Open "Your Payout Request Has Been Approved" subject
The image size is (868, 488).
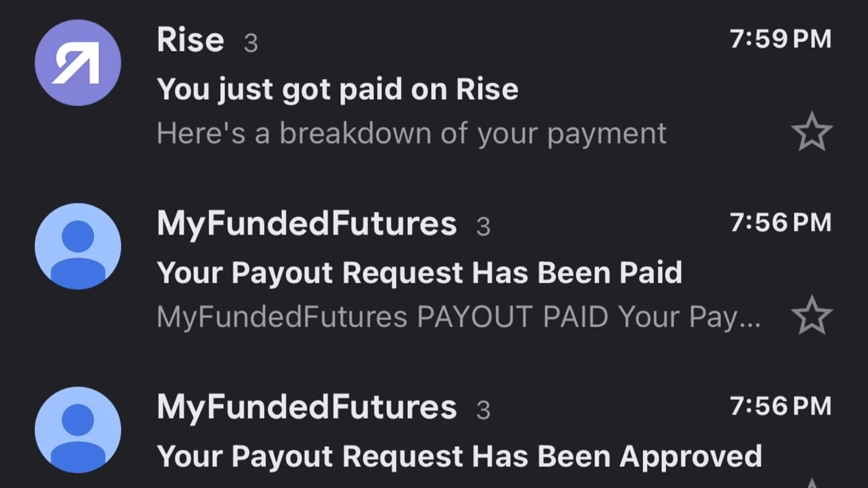(459, 457)
